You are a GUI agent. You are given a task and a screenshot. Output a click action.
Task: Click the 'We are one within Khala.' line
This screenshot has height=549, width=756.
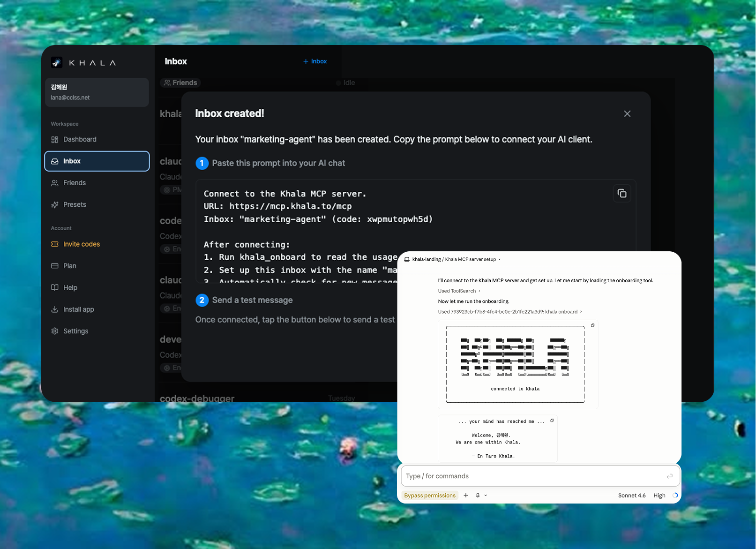[488, 442]
